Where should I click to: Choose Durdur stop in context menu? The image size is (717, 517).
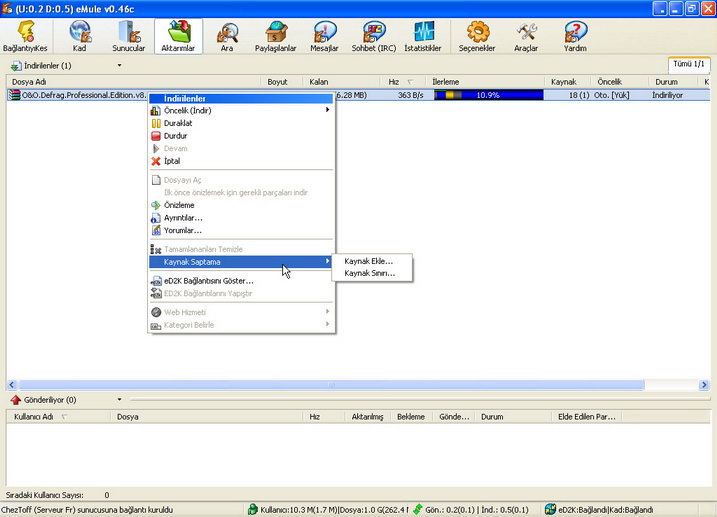point(241,136)
